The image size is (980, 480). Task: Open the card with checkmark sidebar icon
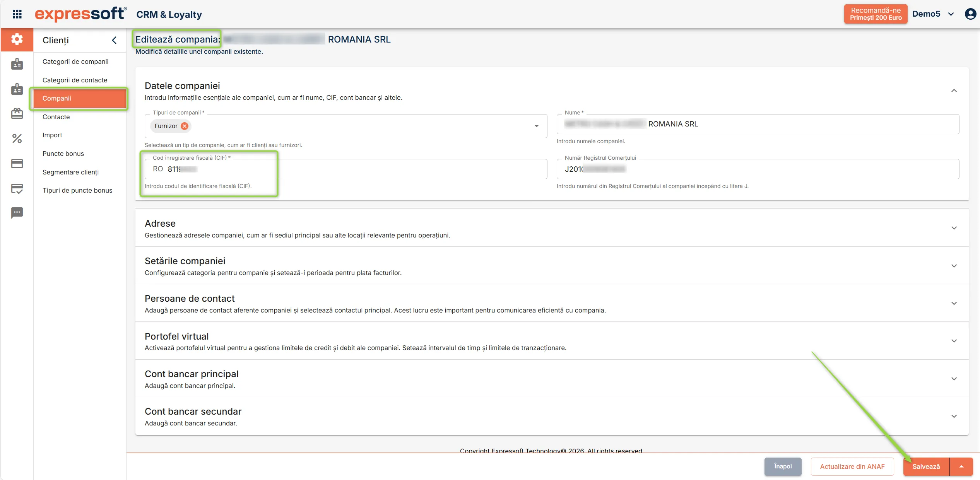point(17,188)
